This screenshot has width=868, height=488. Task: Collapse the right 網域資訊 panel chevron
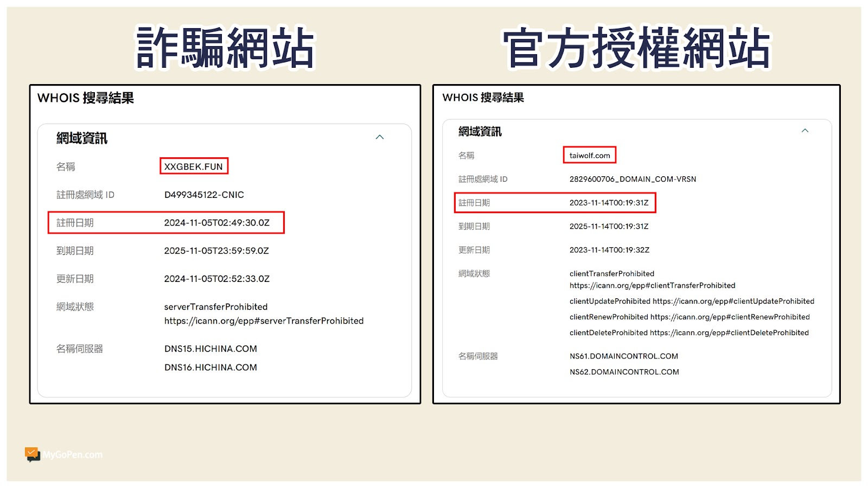(x=805, y=131)
